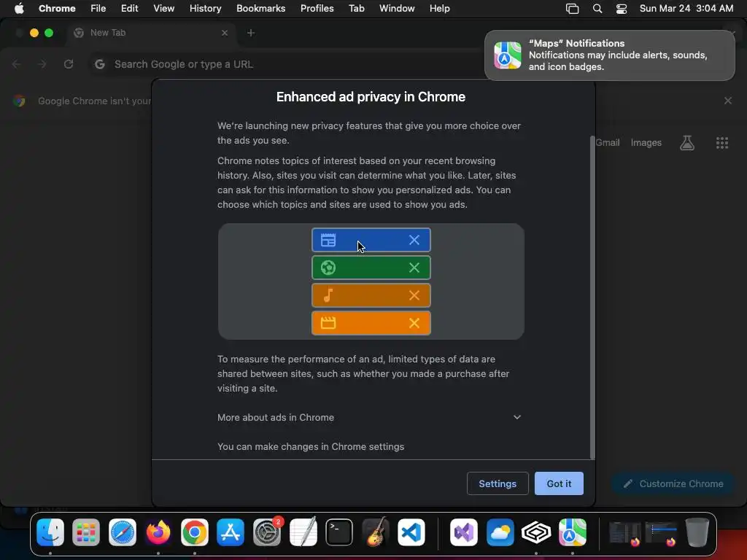Open the History menu
The width and height of the screenshot is (747, 560).
coord(205,8)
